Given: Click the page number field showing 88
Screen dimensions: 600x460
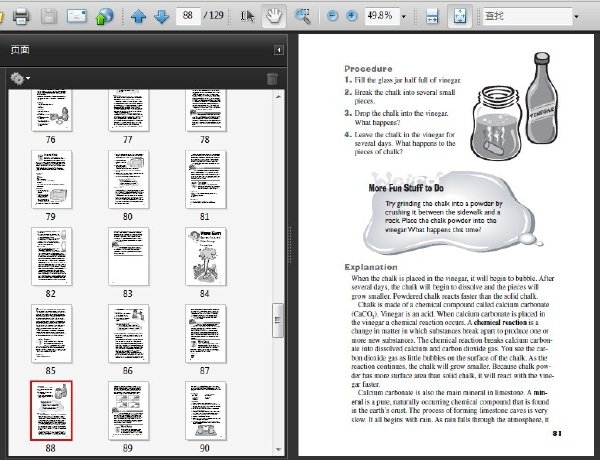Looking at the screenshot, I should 188,16.
